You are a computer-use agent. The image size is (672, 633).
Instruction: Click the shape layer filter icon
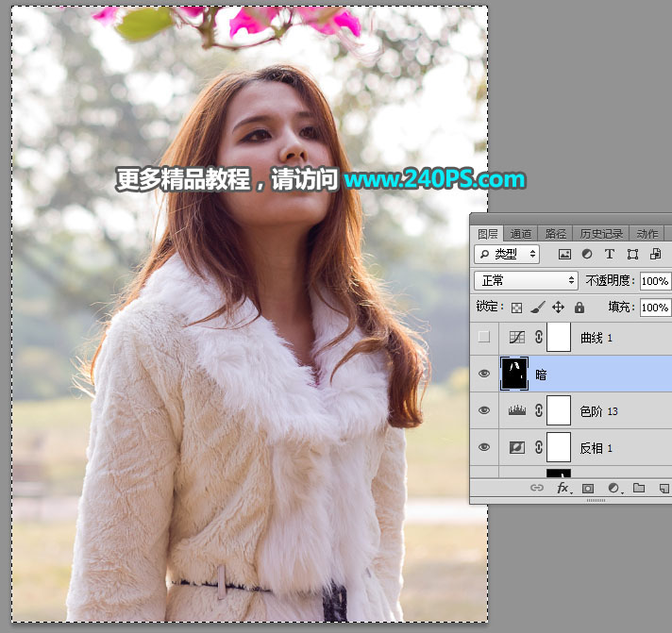pyautogui.click(x=632, y=255)
